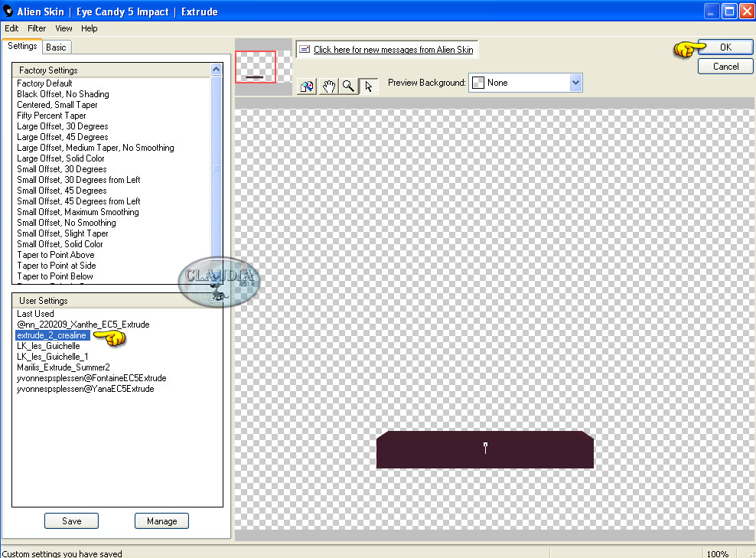Select 'Small Offset, 30 Degrees' preset

tap(62, 169)
